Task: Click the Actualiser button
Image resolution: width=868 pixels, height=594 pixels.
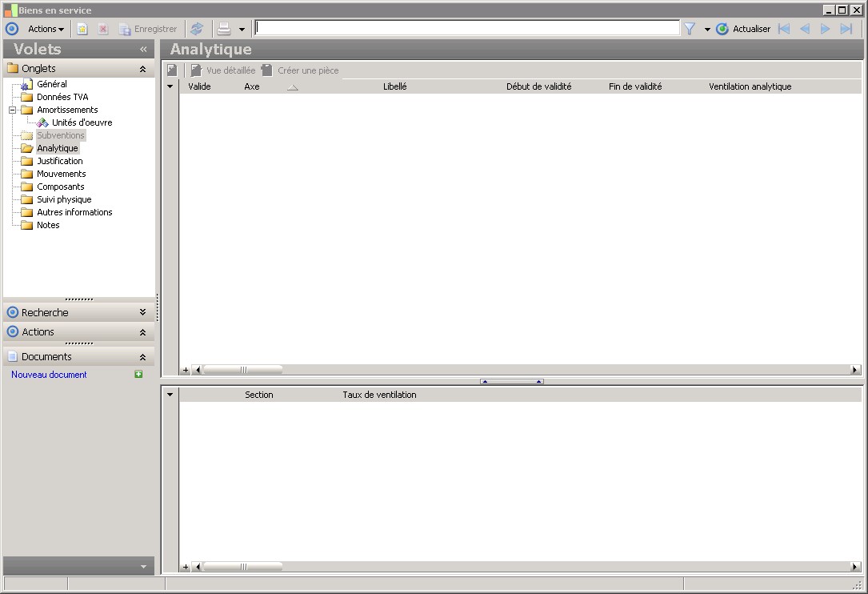Action: pos(743,29)
